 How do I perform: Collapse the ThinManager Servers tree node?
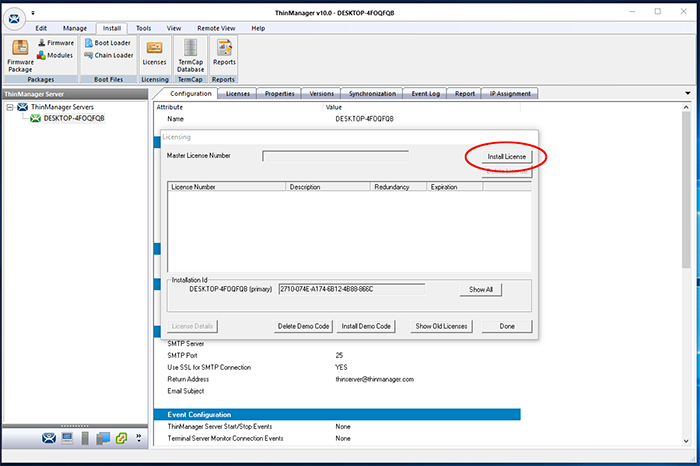point(10,107)
